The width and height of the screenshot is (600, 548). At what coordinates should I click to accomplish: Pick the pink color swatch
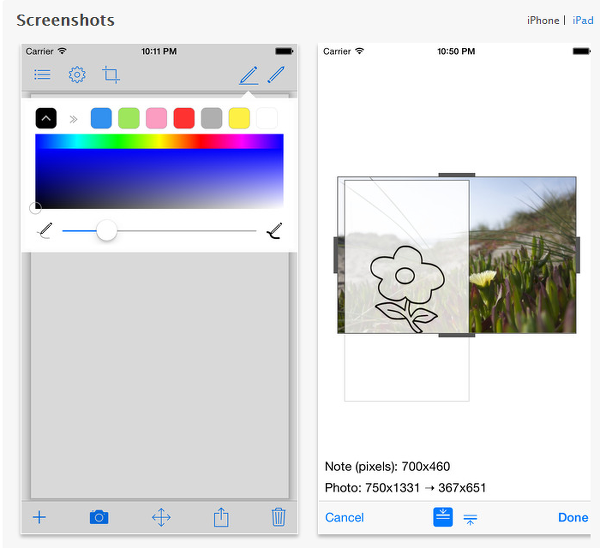[157, 118]
